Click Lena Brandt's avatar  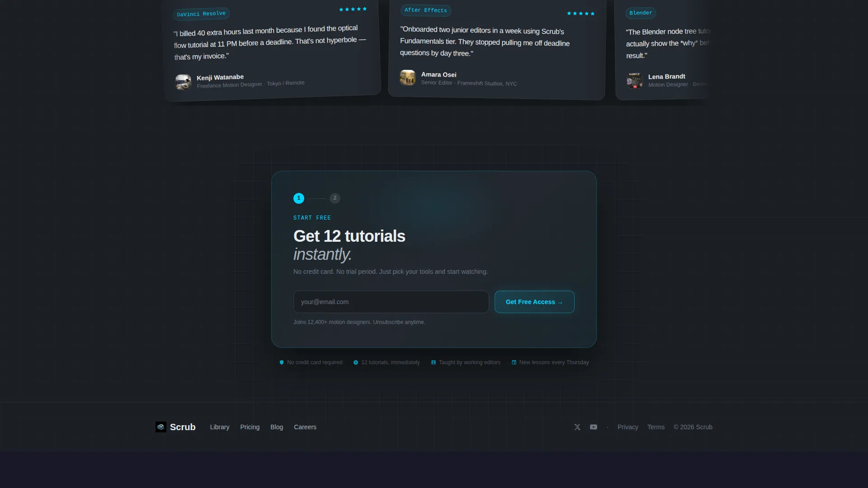(x=635, y=80)
